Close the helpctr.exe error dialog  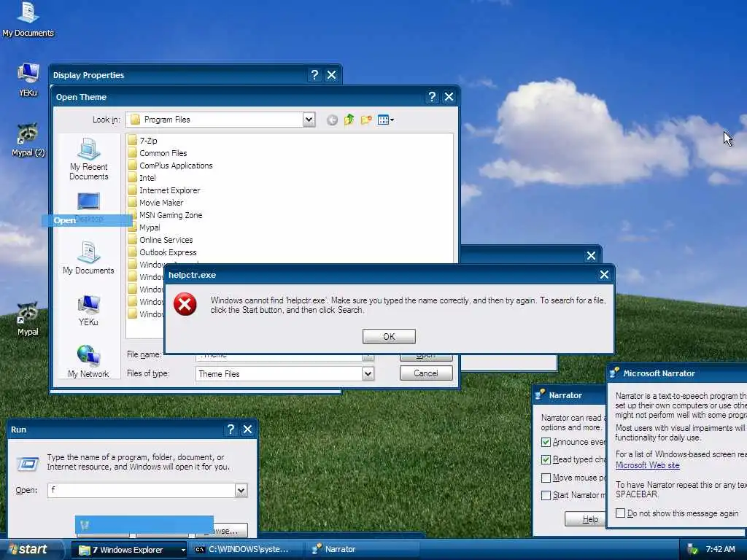604,275
